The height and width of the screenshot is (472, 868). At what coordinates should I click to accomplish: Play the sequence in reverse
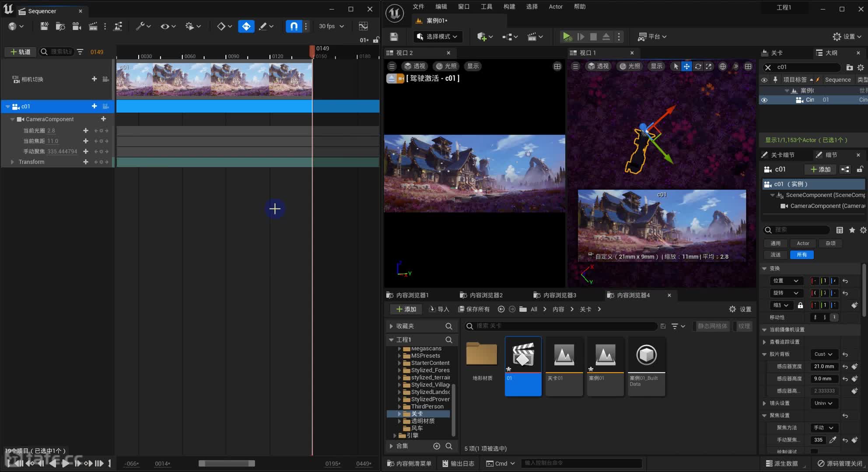tap(53, 463)
